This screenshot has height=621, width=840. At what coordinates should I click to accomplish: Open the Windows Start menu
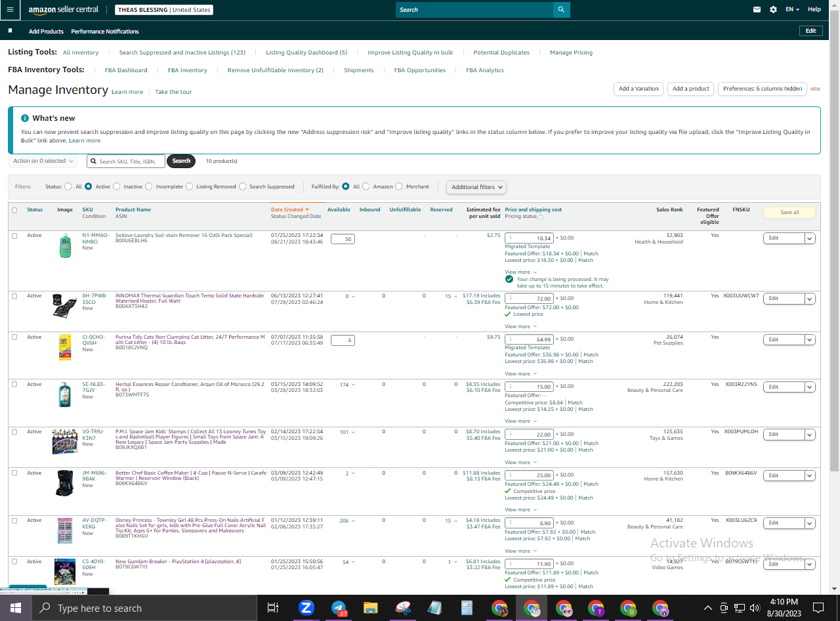15,608
